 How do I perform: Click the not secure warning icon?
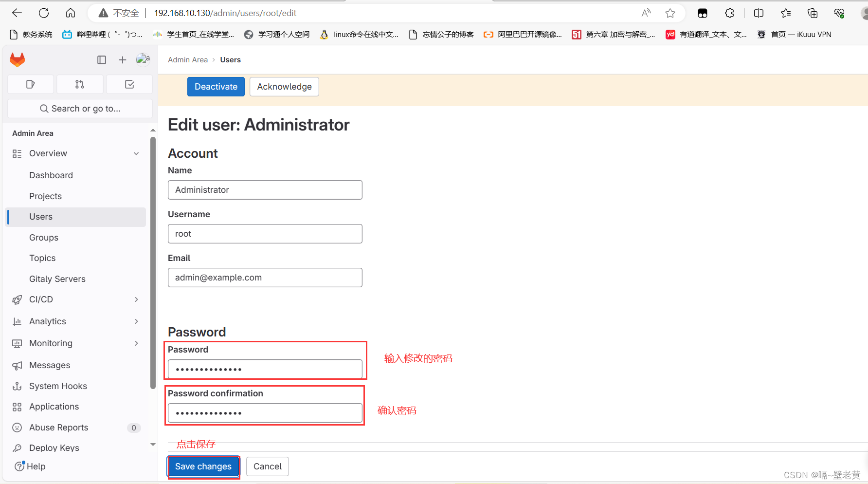click(x=103, y=13)
